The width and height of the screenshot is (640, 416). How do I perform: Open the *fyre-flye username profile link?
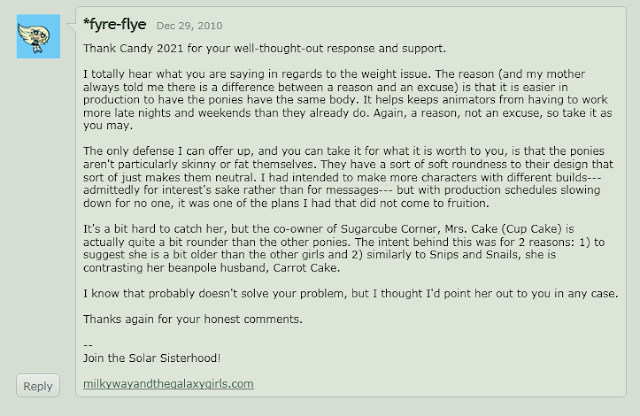(x=116, y=21)
